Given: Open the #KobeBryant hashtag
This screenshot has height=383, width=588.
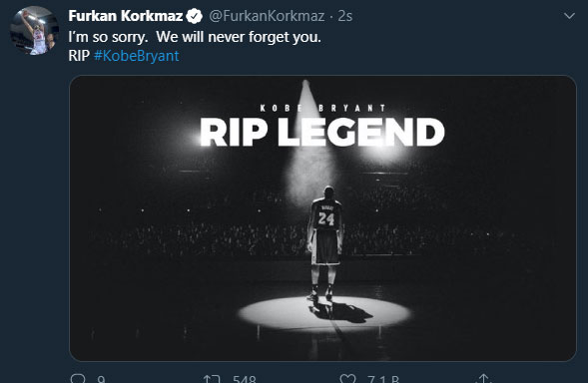Looking at the screenshot, I should click(136, 56).
